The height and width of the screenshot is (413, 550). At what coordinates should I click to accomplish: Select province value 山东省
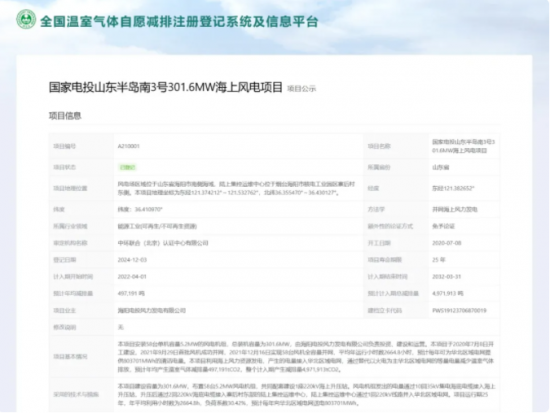[441, 167]
